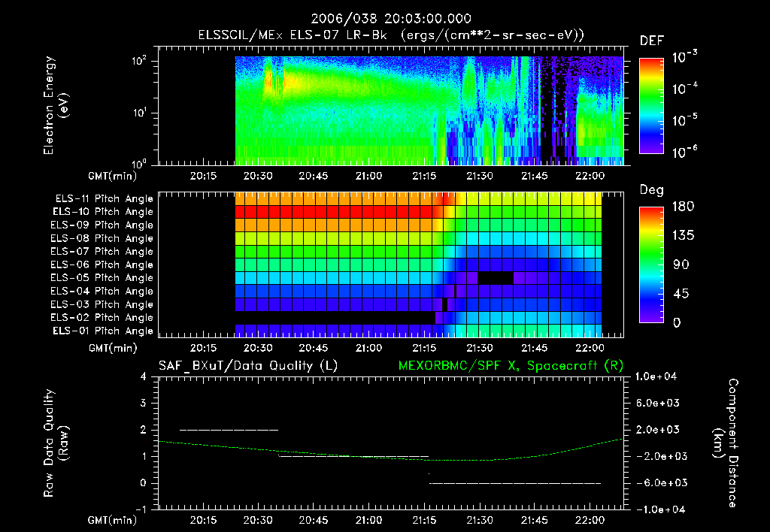770x532 pixels.
Task: Click the Raw Data Quality axis label
Action: 56,443
